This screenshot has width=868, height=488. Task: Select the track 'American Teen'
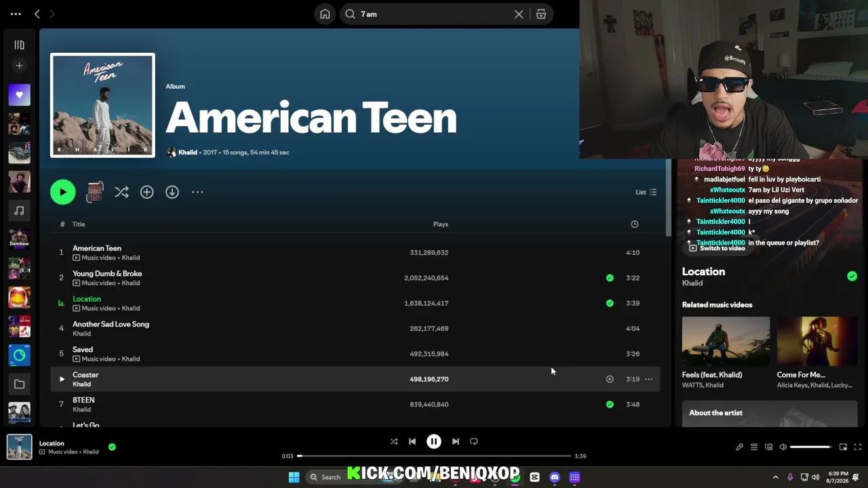point(356,252)
